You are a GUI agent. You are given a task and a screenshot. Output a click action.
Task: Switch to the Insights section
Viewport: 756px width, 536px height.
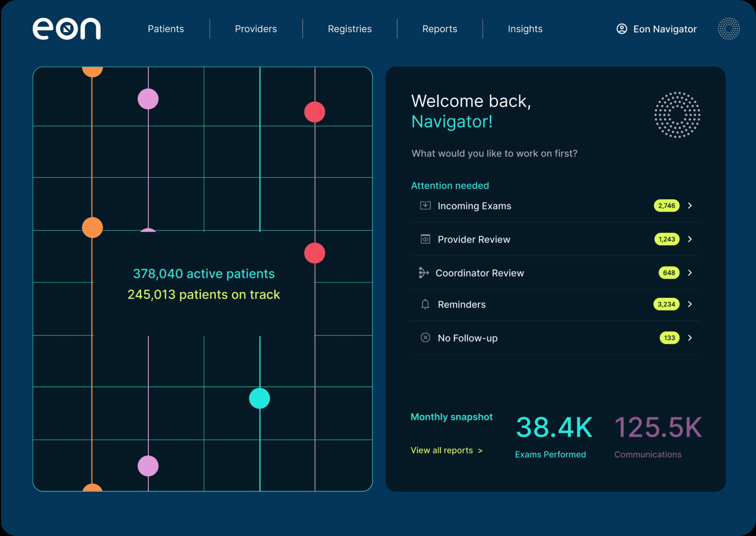pos(525,29)
